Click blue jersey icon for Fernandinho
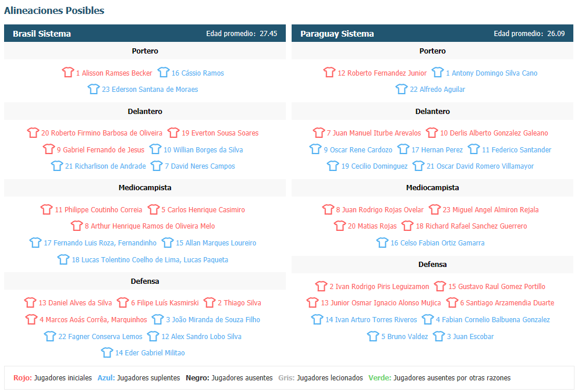 tap(36, 243)
